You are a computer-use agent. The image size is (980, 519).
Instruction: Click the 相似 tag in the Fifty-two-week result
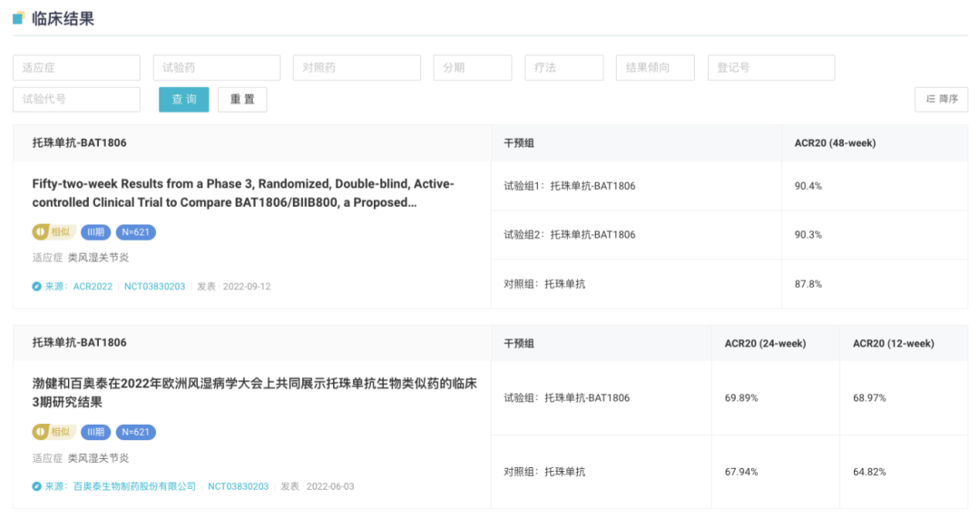(x=54, y=232)
